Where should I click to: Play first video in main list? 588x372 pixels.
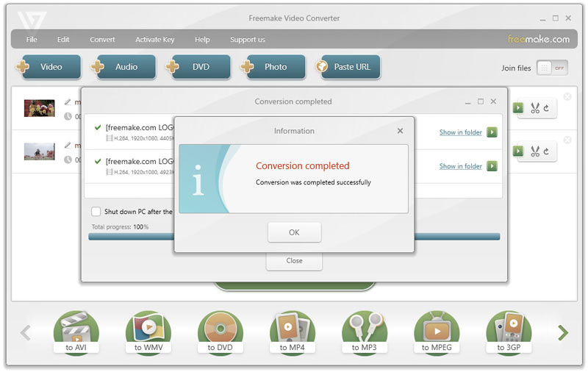[x=518, y=108]
